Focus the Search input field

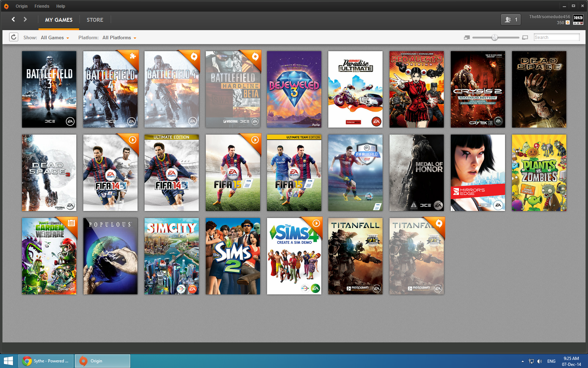pos(556,38)
